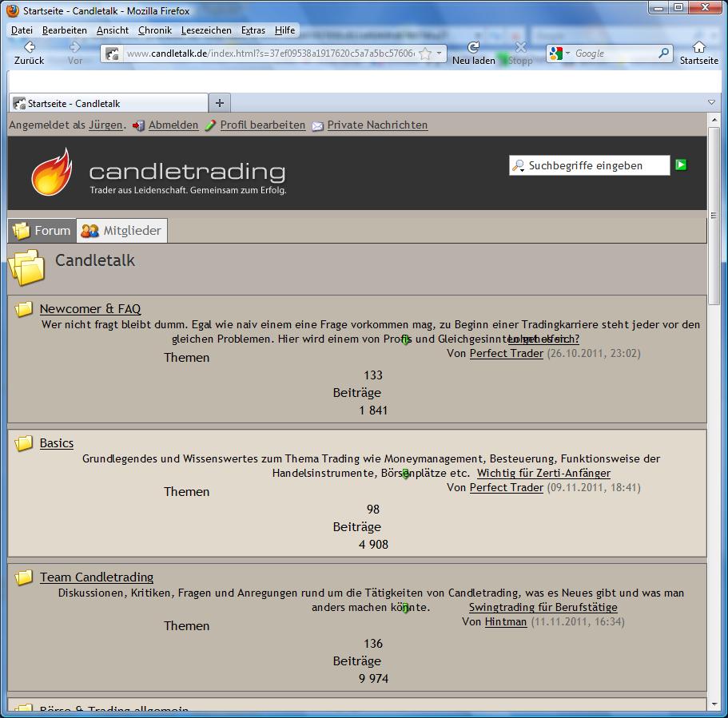The width and height of the screenshot is (728, 718).
Task: Click the folder icon beside Basics
Action: (x=24, y=443)
